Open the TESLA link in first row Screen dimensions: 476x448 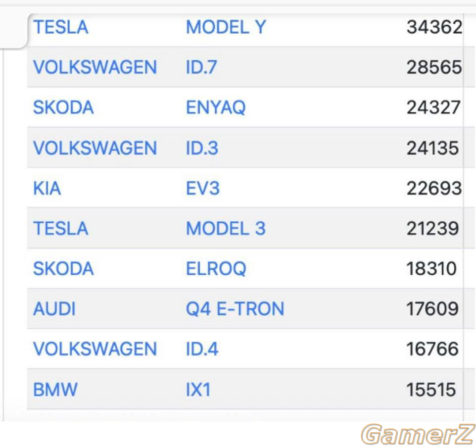click(x=61, y=27)
